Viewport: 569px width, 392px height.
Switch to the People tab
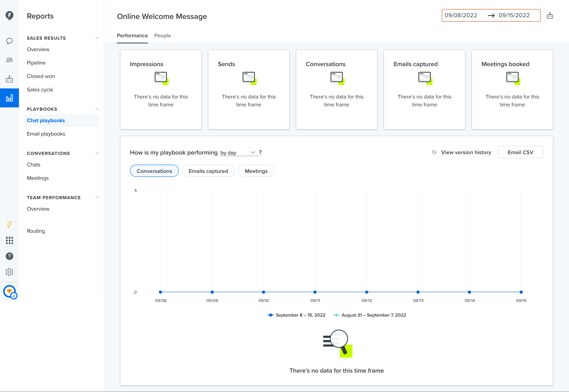tap(162, 36)
